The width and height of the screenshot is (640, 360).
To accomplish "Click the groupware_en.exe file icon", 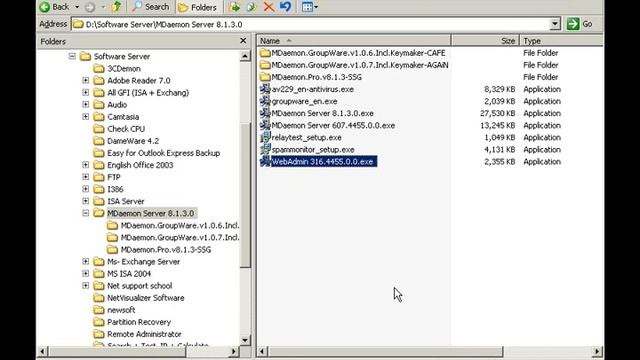I will tap(265, 101).
